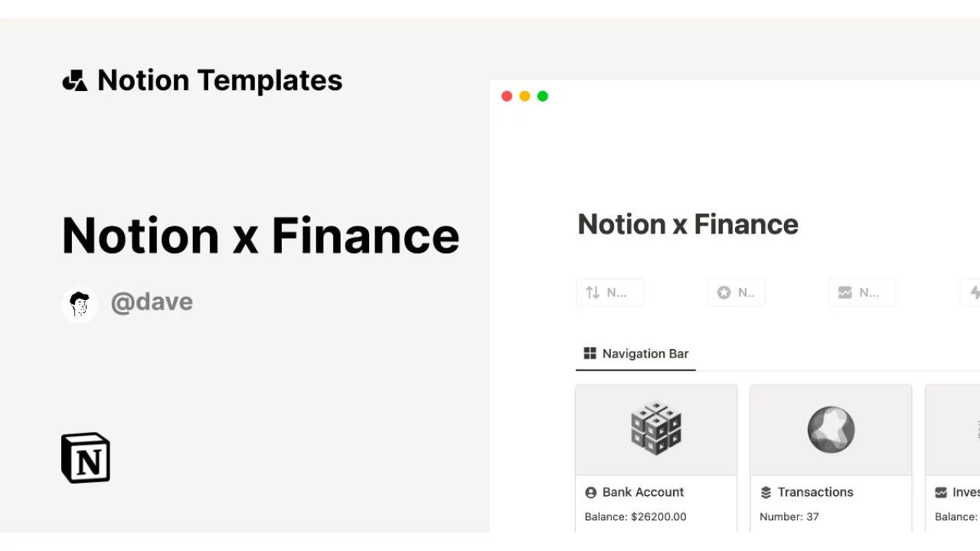Click the stacked layers icon beside Transactions
Viewport: 980px width, 551px height.
coord(766,492)
